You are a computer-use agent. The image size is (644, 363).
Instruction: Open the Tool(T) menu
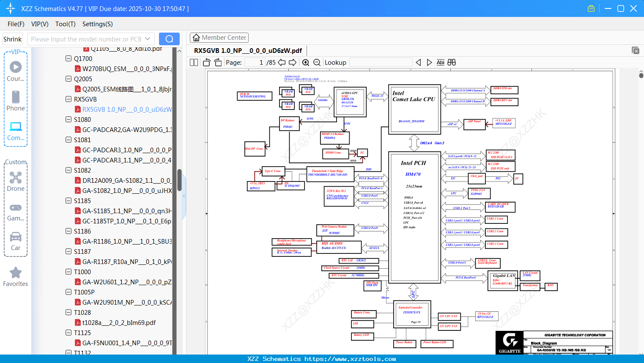[66, 24]
